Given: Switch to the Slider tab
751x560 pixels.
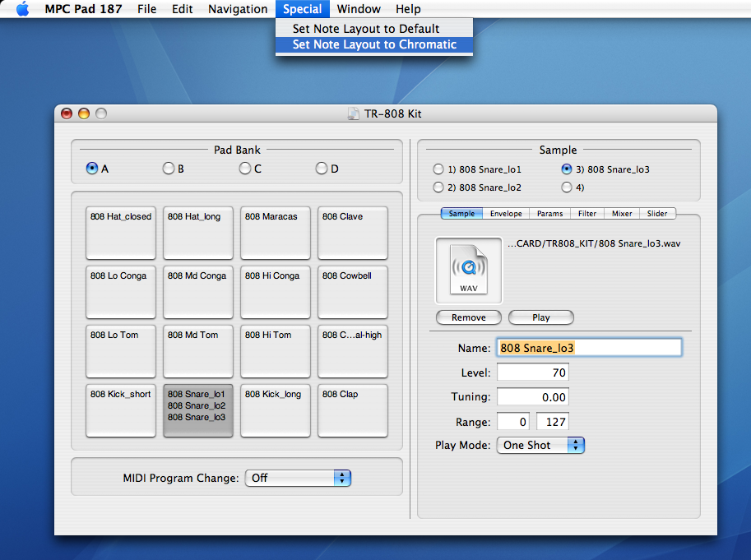Looking at the screenshot, I should pos(657,214).
